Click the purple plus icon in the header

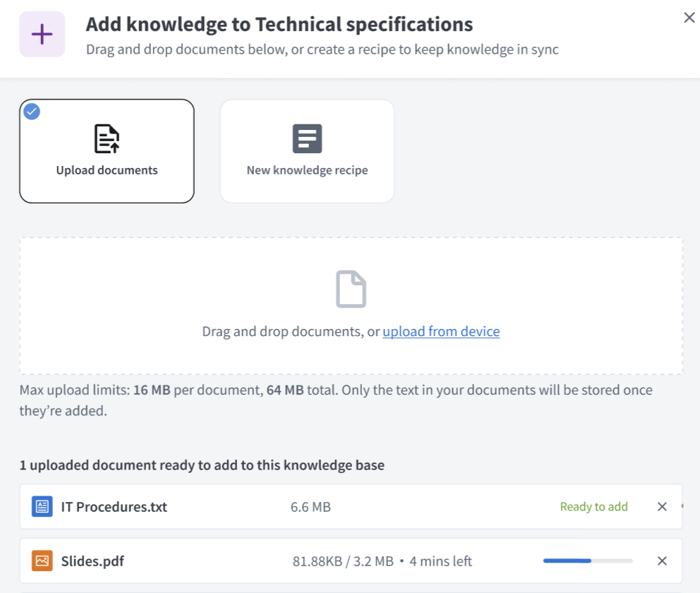pos(40,34)
